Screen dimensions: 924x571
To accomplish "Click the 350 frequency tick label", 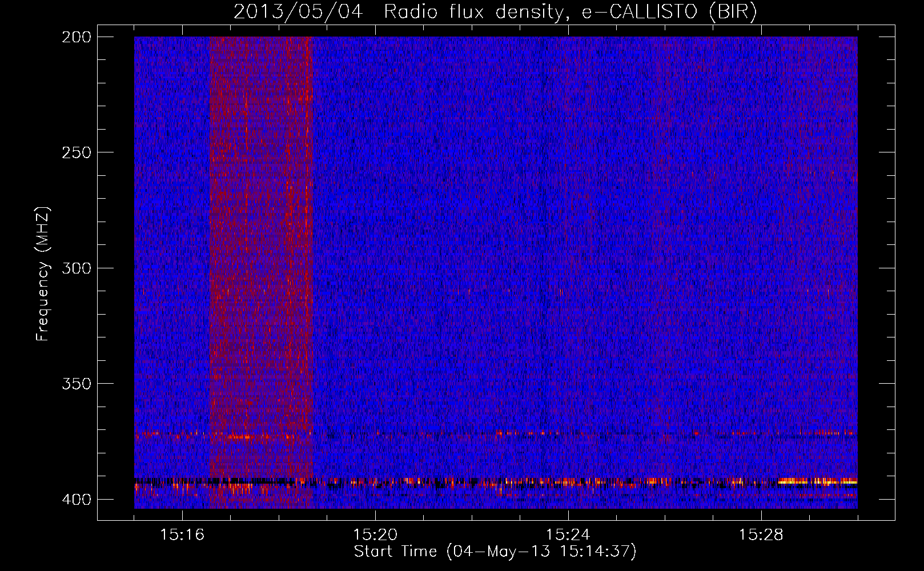I will coord(76,384).
